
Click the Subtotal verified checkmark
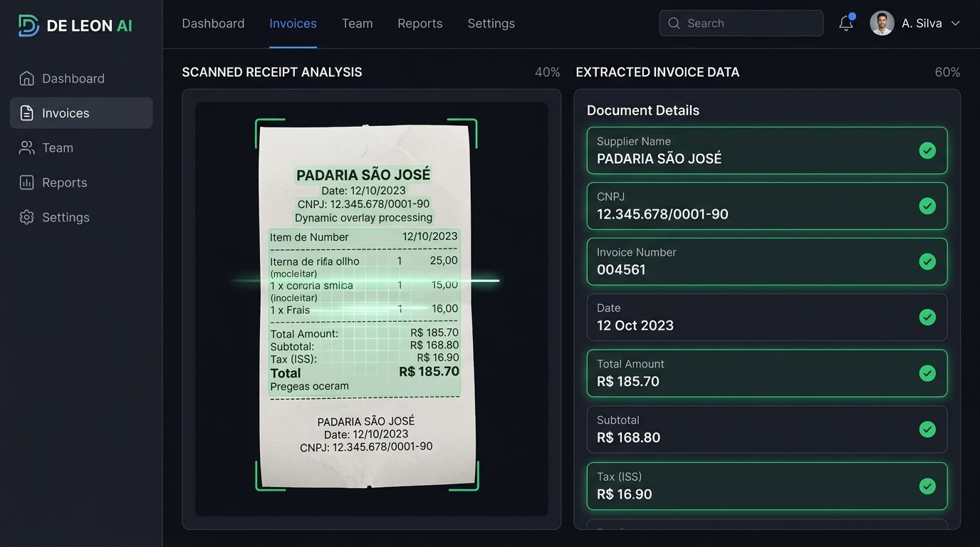tap(927, 429)
